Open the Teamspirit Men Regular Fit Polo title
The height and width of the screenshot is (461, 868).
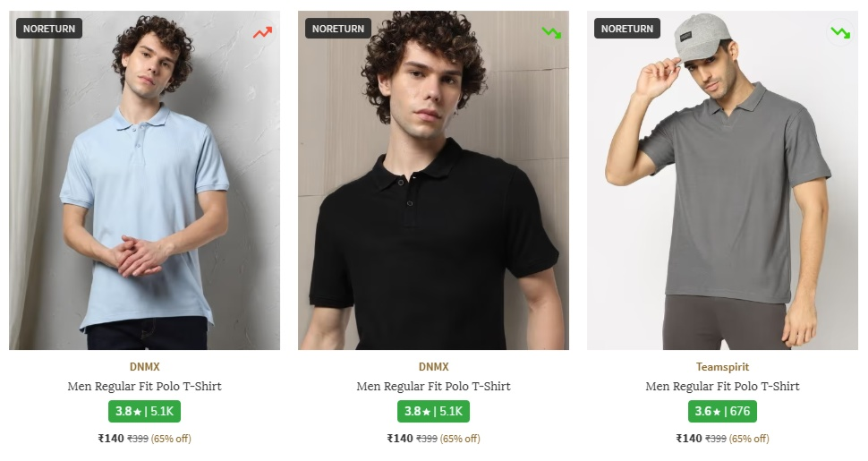pyautogui.click(x=722, y=387)
